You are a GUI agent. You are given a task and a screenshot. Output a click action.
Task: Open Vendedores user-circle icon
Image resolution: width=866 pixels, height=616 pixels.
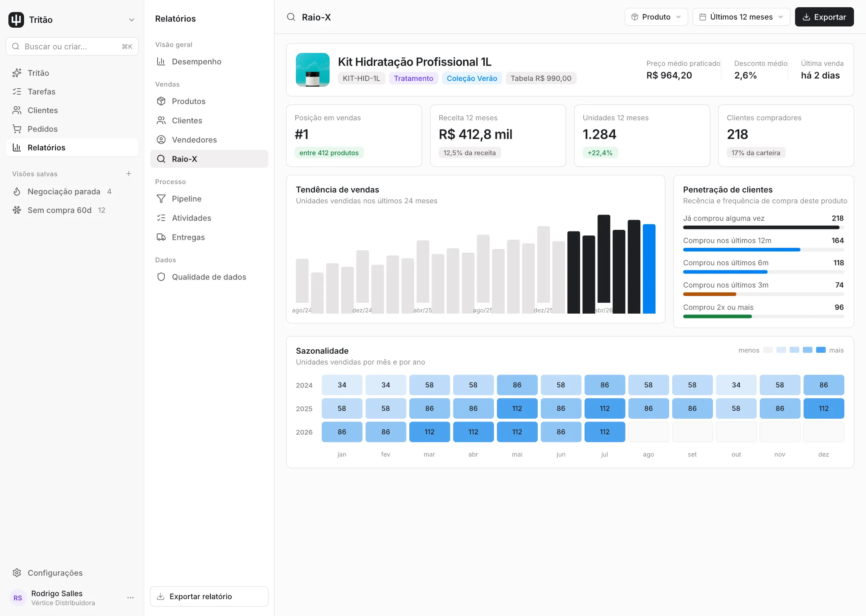[161, 140]
